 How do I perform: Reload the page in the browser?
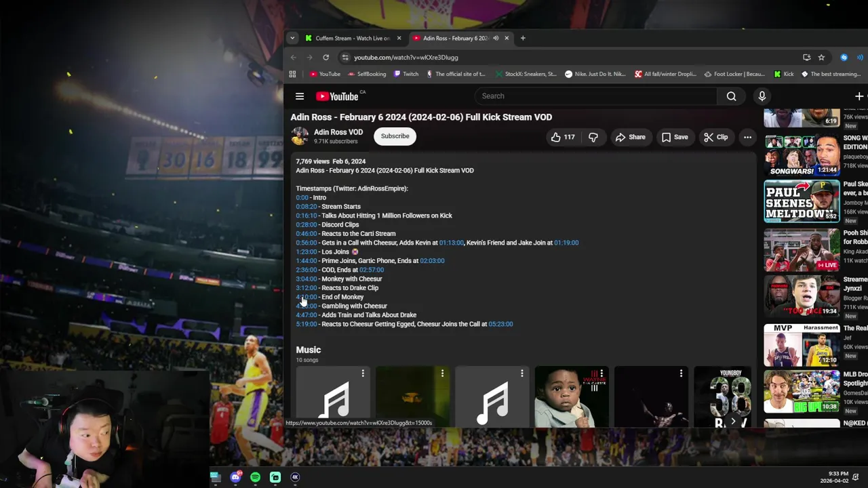click(326, 58)
